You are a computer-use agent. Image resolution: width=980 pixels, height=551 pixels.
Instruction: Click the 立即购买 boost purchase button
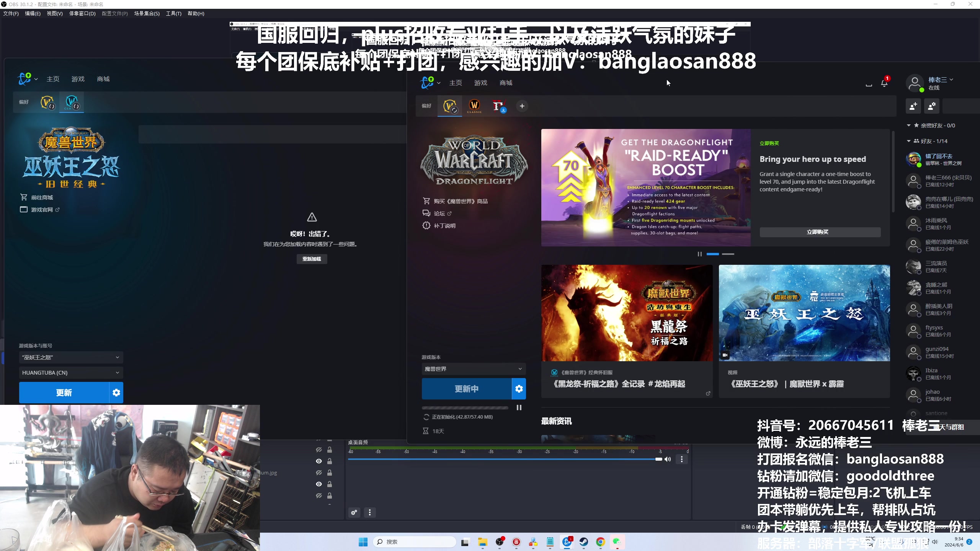click(820, 232)
